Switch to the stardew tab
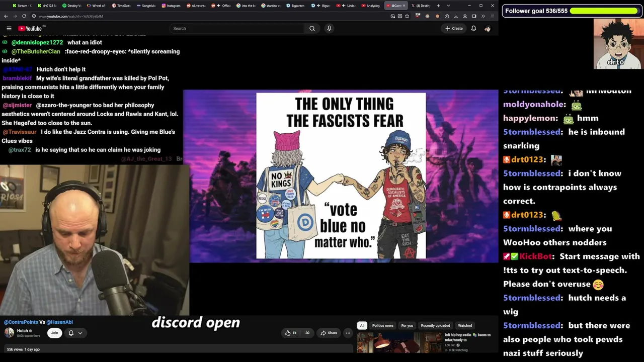Viewport: 644px width, 362px height. [270, 6]
